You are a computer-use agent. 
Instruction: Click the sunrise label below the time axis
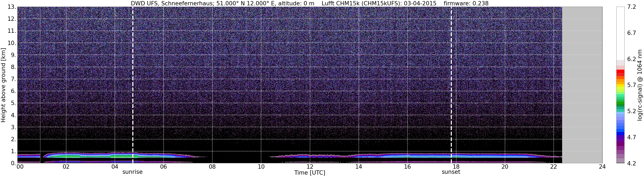(132, 172)
